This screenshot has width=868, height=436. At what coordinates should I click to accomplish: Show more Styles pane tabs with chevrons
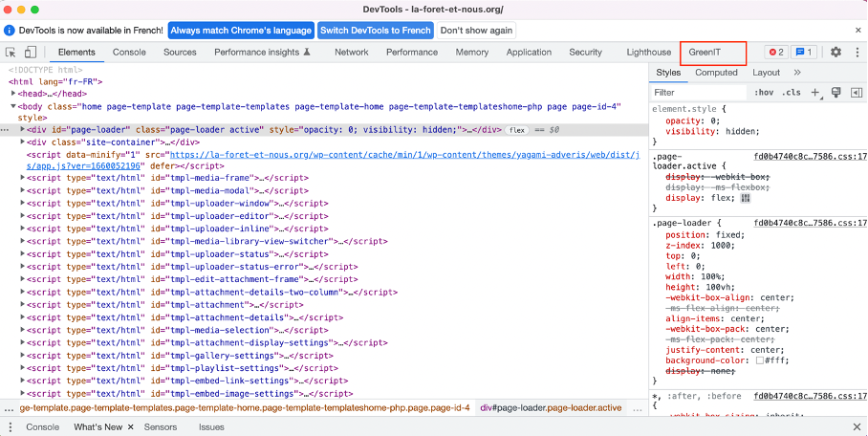tap(797, 73)
